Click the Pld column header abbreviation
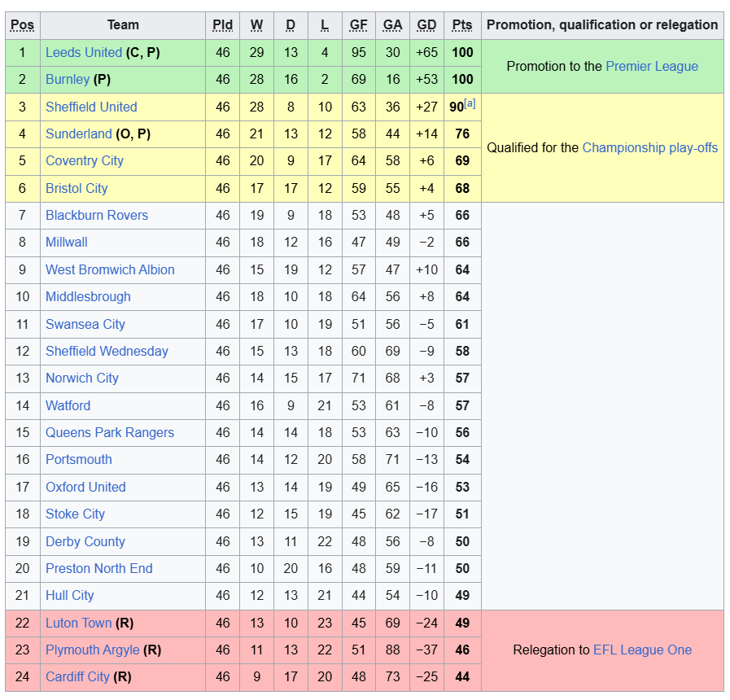 222,25
